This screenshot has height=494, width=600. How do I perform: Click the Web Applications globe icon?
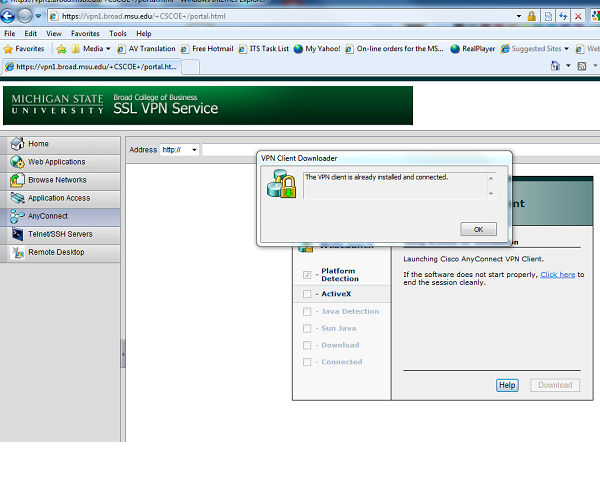coord(17,162)
